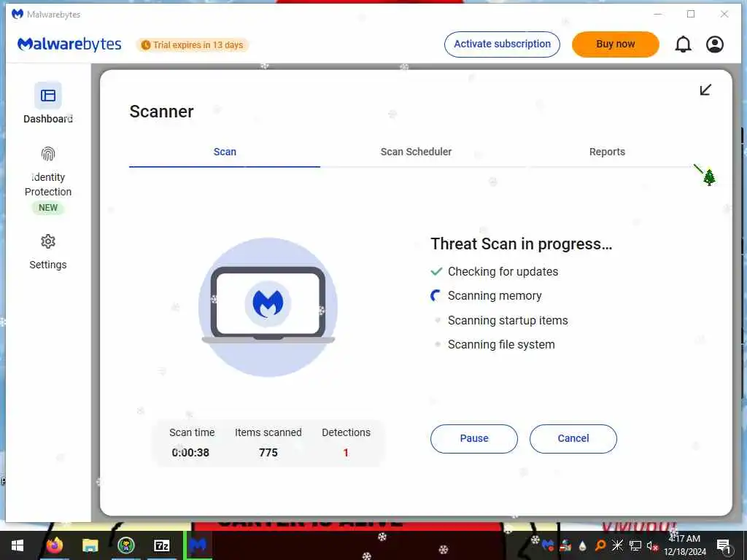This screenshot has width=747, height=560.
Task: Open the Settings gear icon
Action: click(48, 242)
